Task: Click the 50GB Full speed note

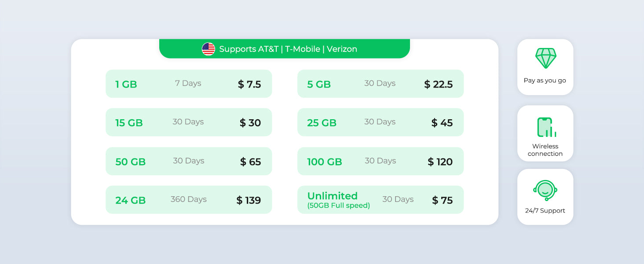Action: point(338,205)
